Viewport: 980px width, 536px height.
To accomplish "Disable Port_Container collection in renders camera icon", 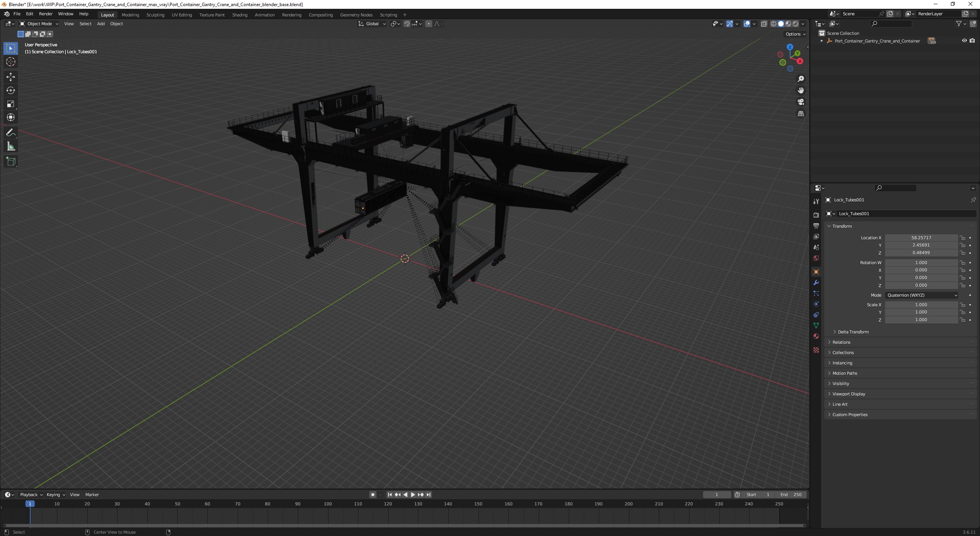I will [972, 41].
